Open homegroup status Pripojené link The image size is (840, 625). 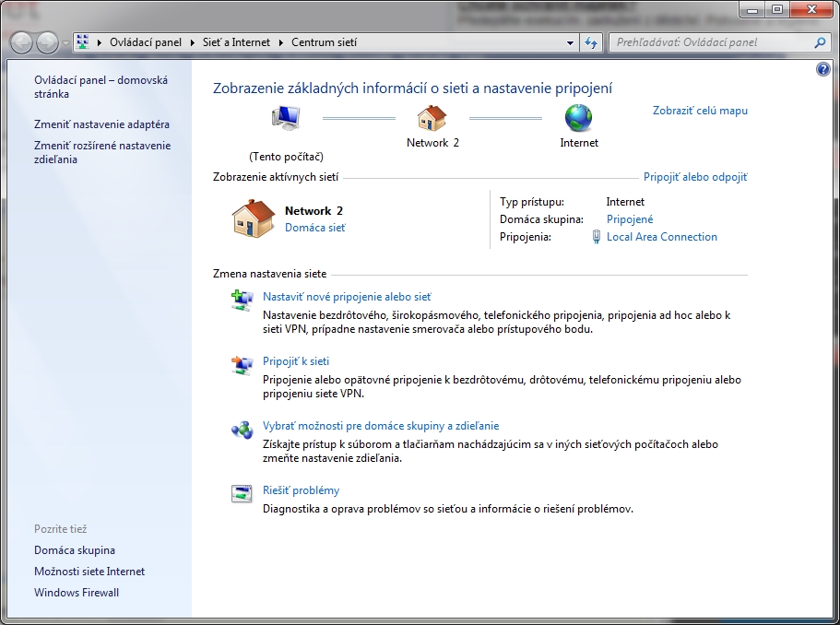(x=630, y=219)
